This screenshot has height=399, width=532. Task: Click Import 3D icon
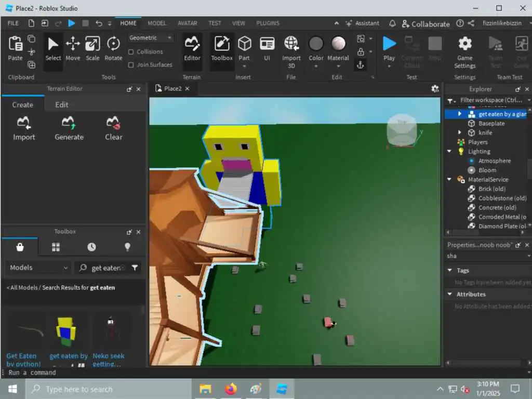pyautogui.click(x=291, y=44)
